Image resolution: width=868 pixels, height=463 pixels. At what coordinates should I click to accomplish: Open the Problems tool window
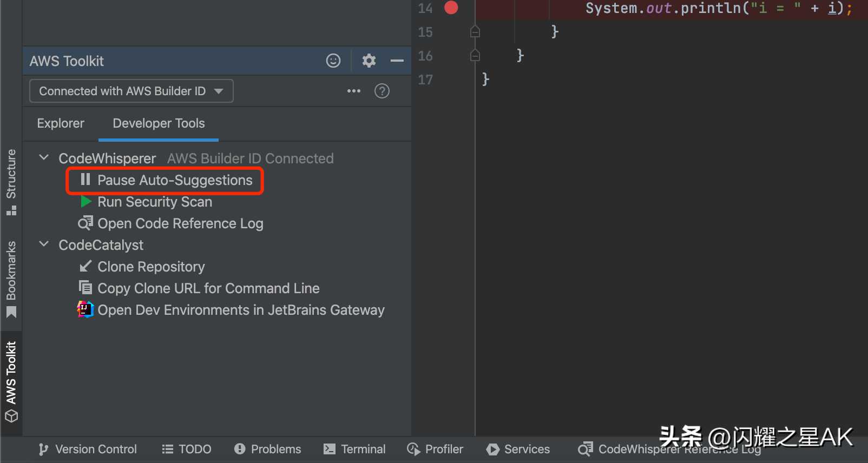click(x=267, y=449)
